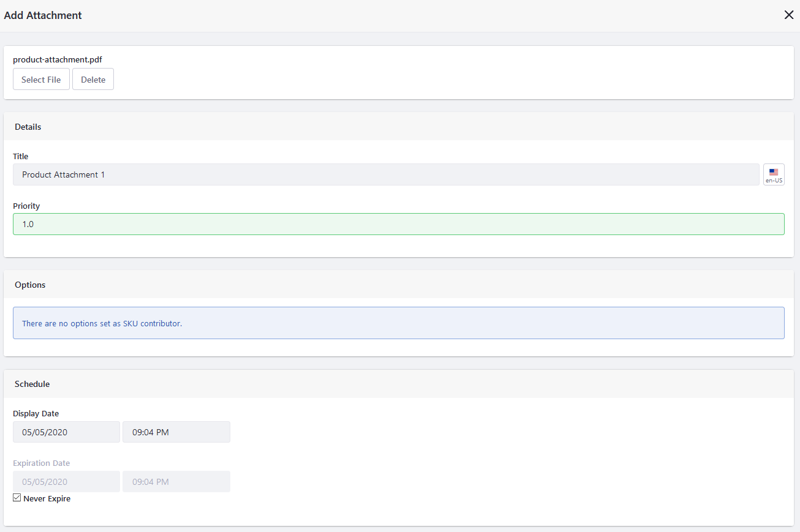Click the disabled Expiration Date 05/05/2020 field
The width and height of the screenshot is (800, 532).
click(66, 481)
